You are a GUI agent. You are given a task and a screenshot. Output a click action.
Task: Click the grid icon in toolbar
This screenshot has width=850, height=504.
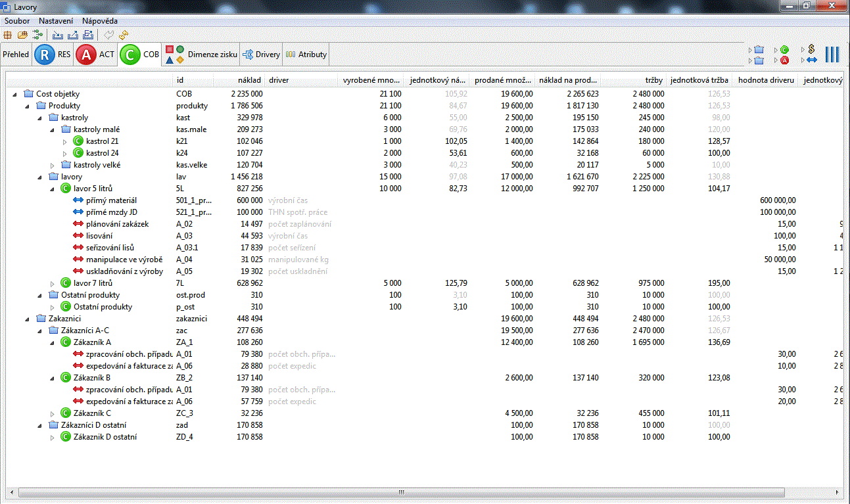point(8,35)
